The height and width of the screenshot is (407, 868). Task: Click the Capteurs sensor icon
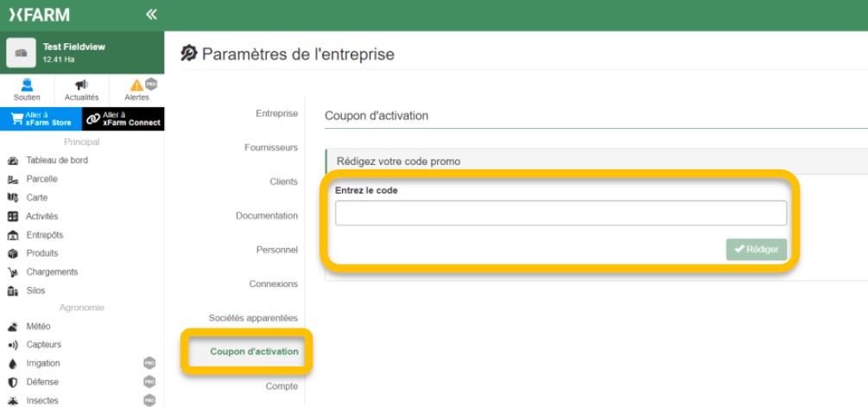(13, 345)
